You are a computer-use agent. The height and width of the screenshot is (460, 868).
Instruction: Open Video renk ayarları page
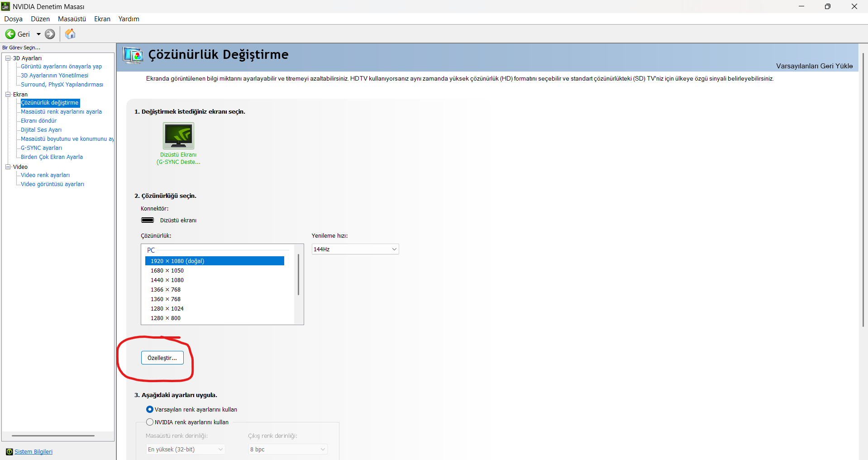[x=45, y=175]
